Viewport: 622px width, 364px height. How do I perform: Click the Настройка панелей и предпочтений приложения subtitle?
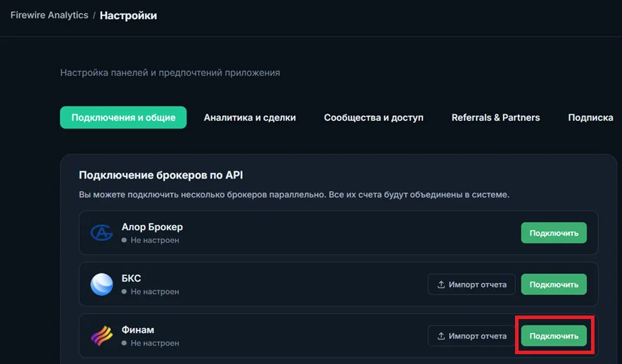click(x=170, y=73)
